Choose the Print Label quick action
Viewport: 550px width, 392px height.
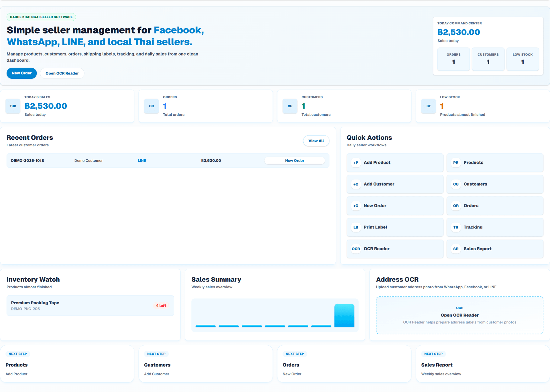tap(395, 227)
